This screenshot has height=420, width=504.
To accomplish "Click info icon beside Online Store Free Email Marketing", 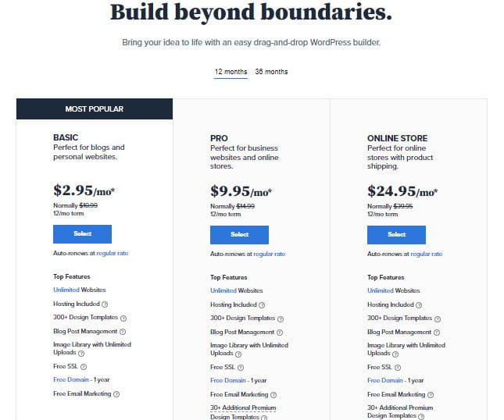I will [431, 395].
